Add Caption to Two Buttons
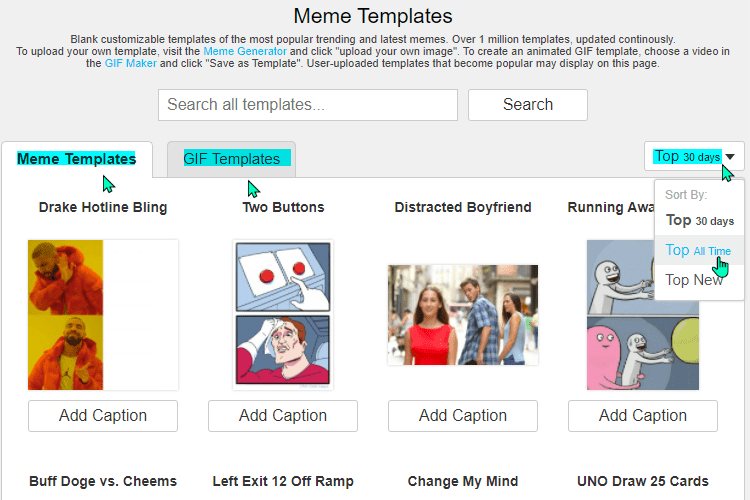 (x=283, y=416)
